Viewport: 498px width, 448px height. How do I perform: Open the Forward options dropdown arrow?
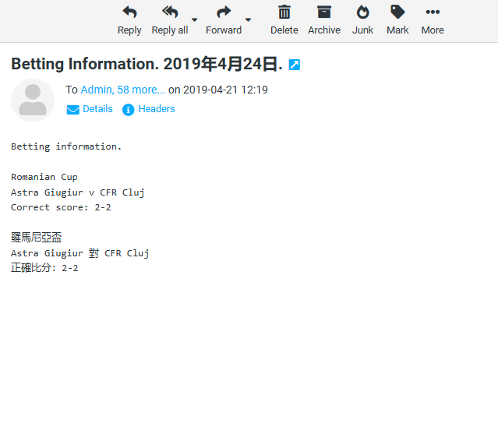(x=249, y=19)
